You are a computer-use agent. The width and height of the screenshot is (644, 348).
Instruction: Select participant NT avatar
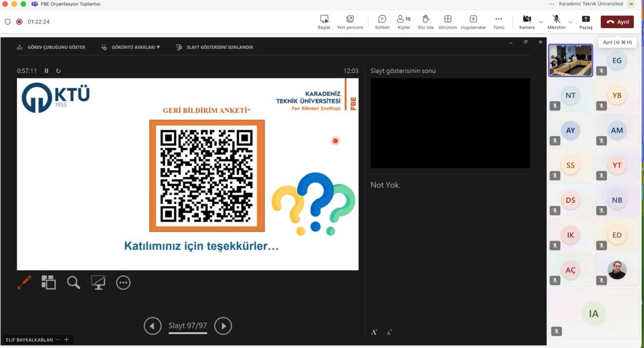pos(570,95)
